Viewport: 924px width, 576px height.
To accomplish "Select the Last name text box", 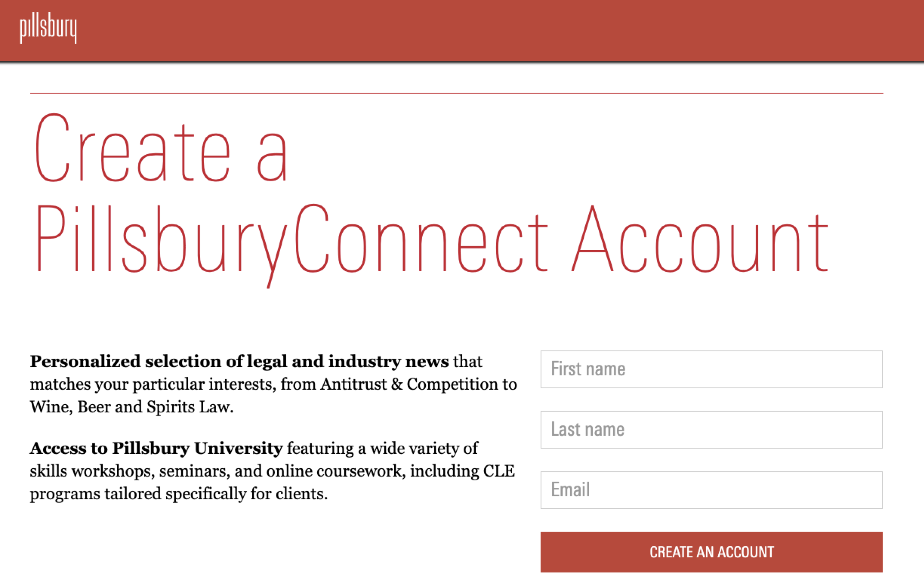I will 711,429.
